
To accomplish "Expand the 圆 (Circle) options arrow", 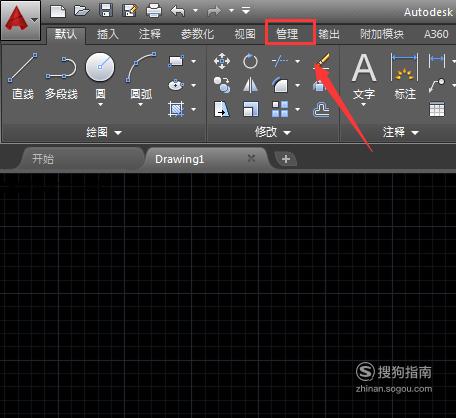I will pos(100,105).
